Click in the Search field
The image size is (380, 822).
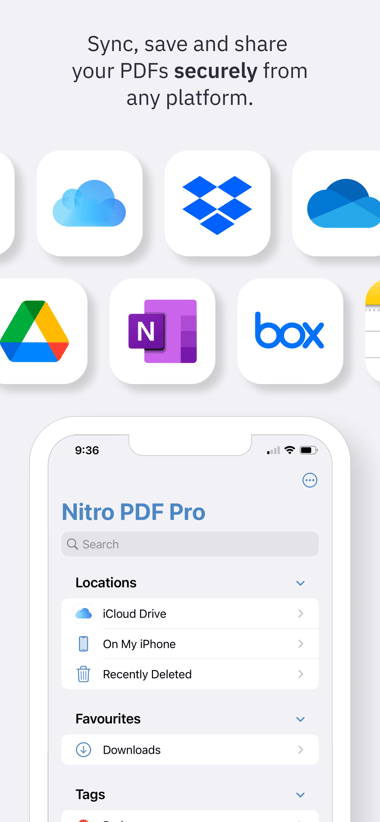190,544
